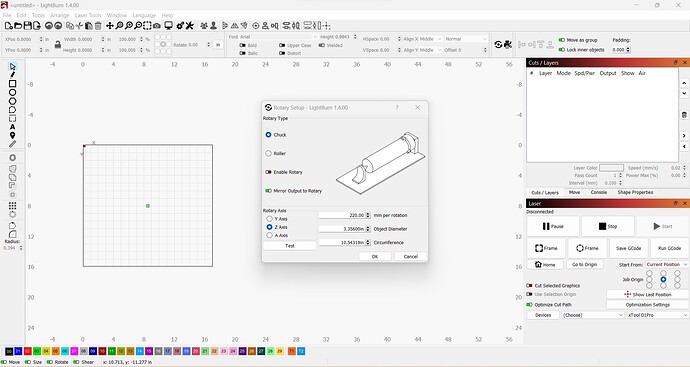Switch to the Shape Properties tab
The height and width of the screenshot is (367, 690).
coord(635,192)
